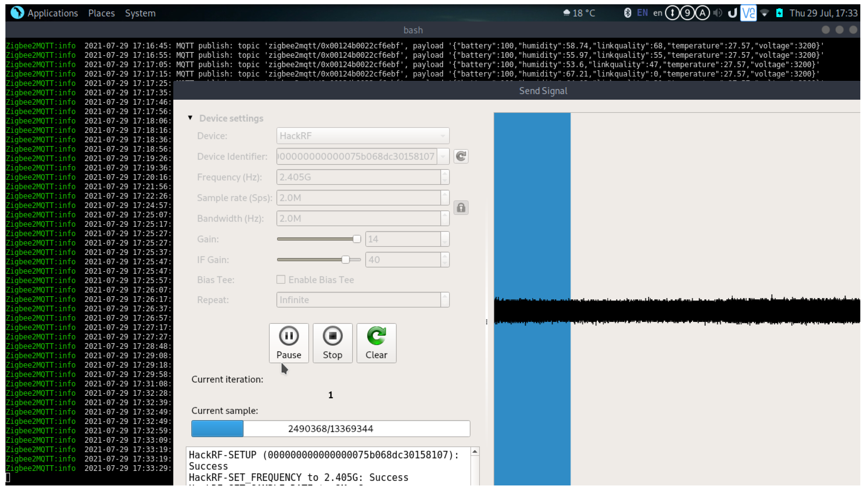Click the clock showing Thu 29 Jul, 17:33
This screenshot has height=494, width=868.
coord(823,13)
